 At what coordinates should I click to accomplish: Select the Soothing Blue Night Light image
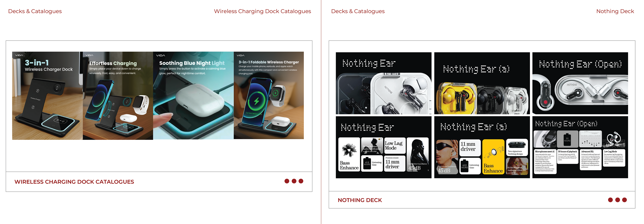click(x=193, y=96)
